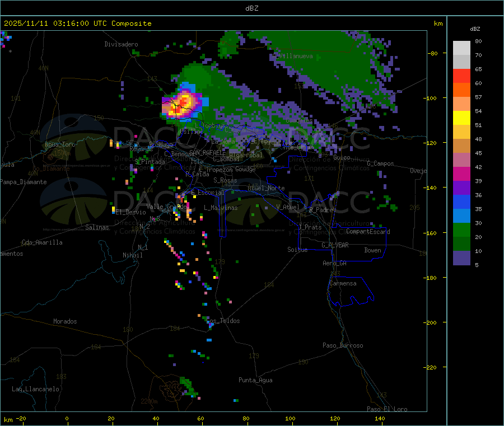504x426 pixels.
Task: Select the red 65 dBZ legend swatch
Action: point(461,76)
